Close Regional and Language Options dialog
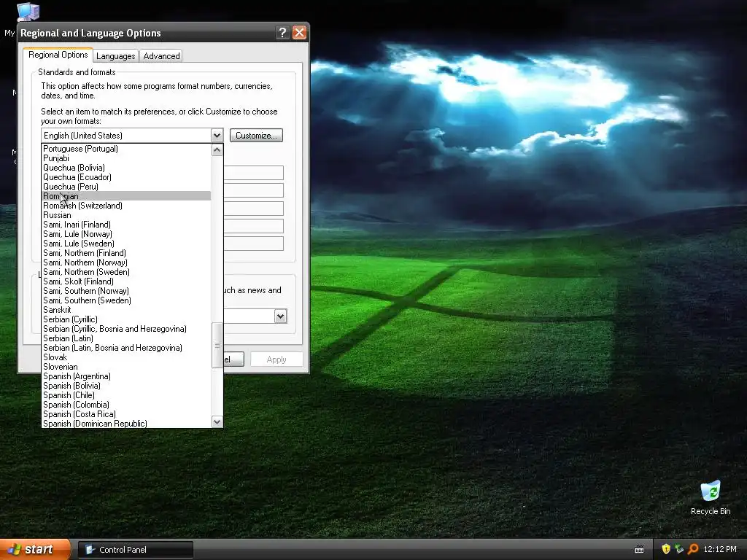 click(299, 32)
